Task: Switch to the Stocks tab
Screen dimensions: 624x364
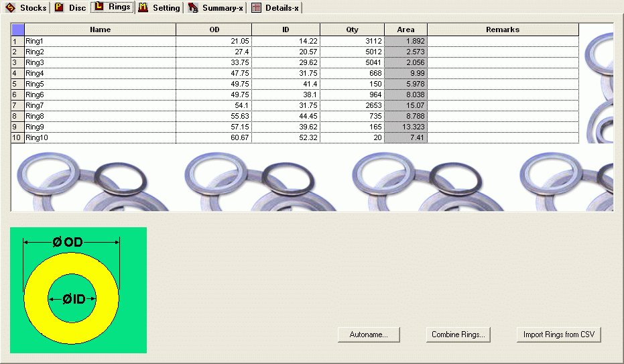Action: click(x=26, y=7)
